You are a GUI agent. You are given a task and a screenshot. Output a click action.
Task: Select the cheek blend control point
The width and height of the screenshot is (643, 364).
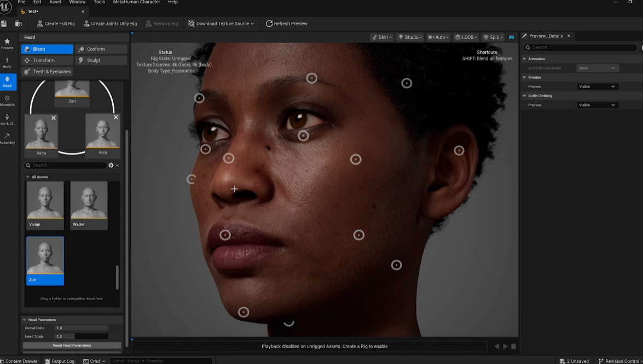click(x=356, y=159)
